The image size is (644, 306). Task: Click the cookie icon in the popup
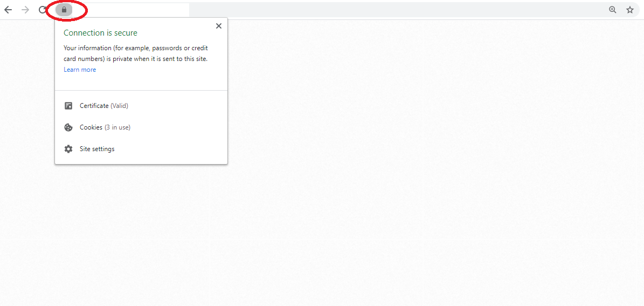click(68, 127)
